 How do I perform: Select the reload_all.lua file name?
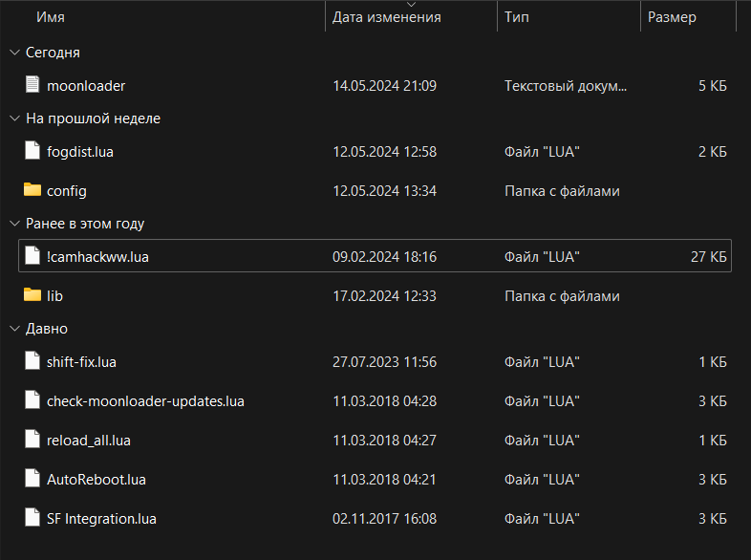coord(89,441)
